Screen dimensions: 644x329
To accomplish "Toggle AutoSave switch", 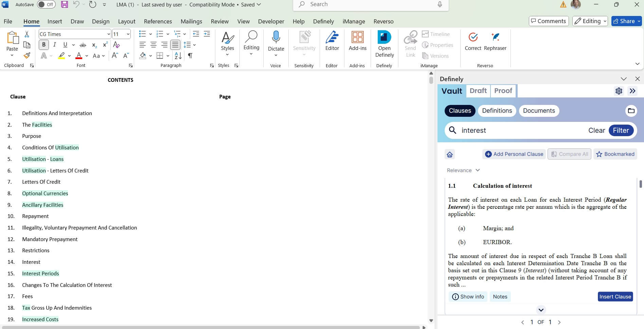I will [x=46, y=4].
